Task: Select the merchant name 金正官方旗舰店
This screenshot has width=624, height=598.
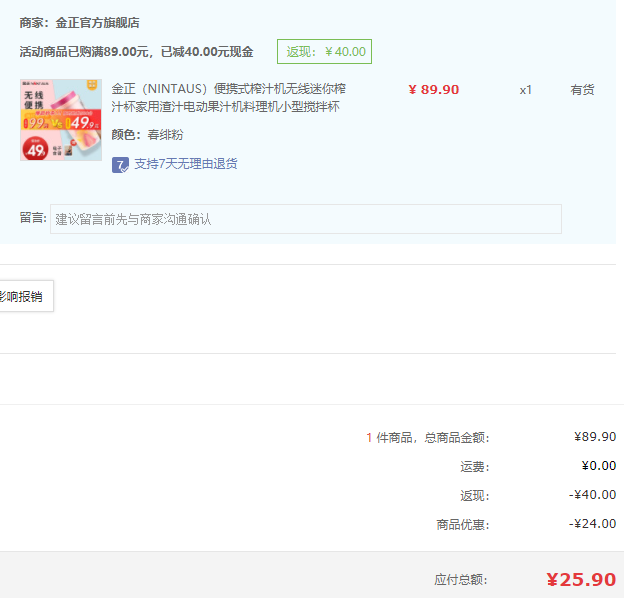Action: (98, 23)
